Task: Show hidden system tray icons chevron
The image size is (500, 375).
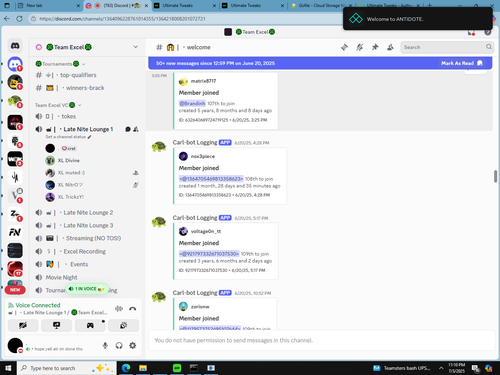Action: (441, 368)
